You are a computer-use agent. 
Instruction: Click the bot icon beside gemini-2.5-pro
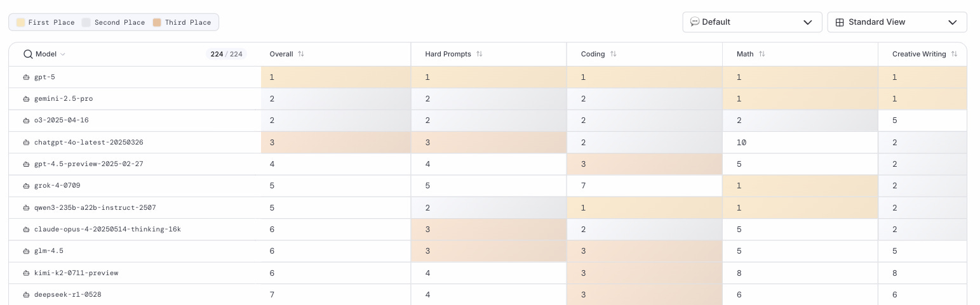click(26, 99)
